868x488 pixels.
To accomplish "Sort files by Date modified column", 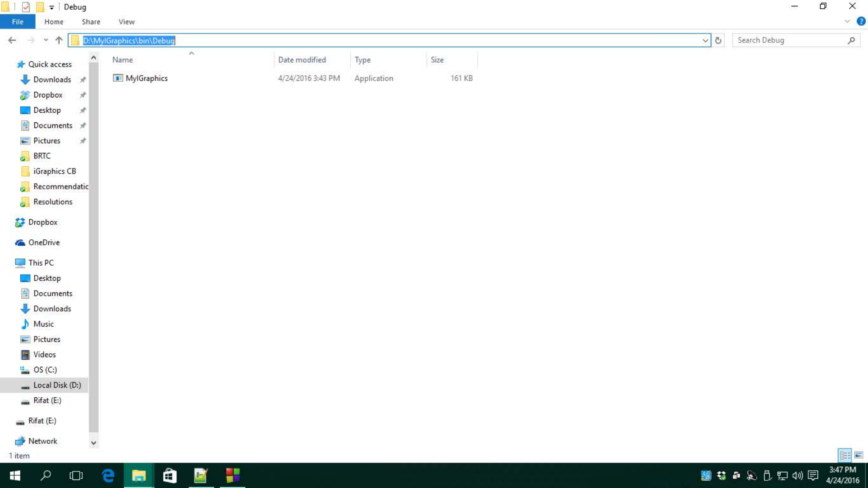I will pos(302,60).
